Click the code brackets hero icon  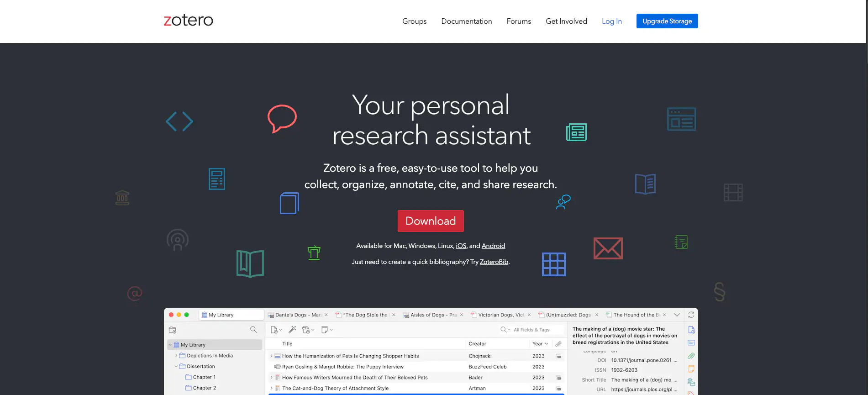pyautogui.click(x=179, y=121)
